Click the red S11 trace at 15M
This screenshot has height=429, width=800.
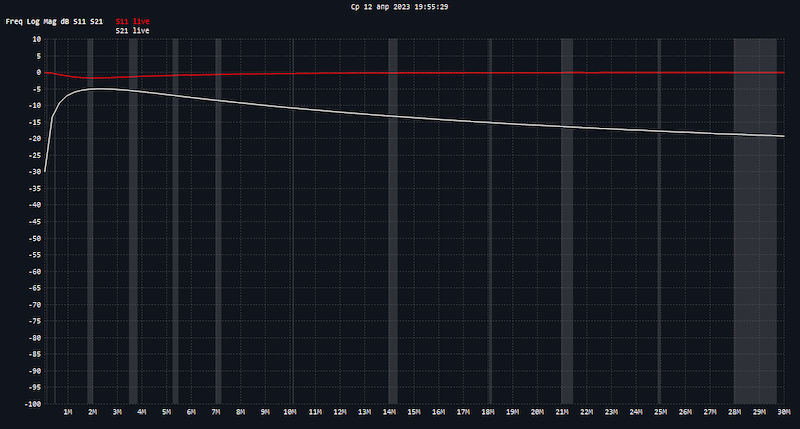(414, 72)
